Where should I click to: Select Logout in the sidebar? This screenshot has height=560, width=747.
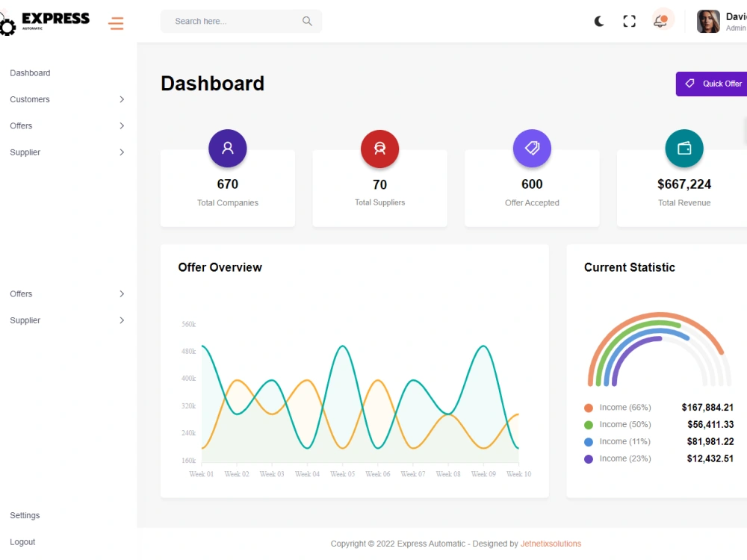pyautogui.click(x=22, y=542)
